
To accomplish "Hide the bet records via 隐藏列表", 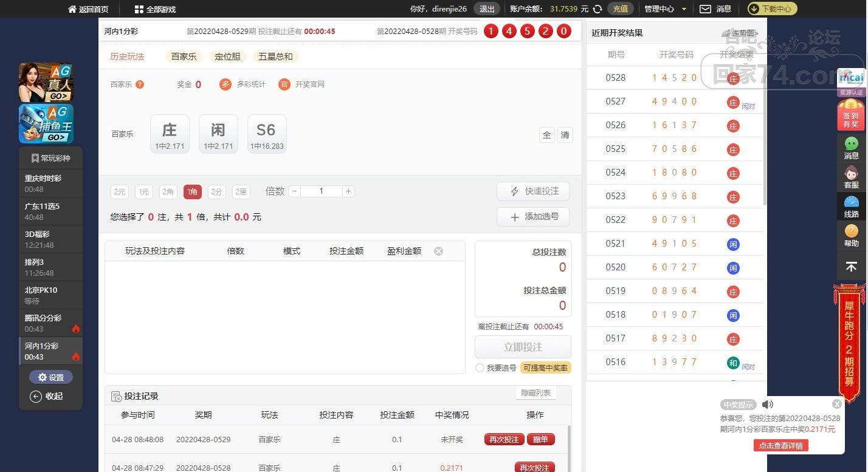I will pyautogui.click(x=536, y=393).
